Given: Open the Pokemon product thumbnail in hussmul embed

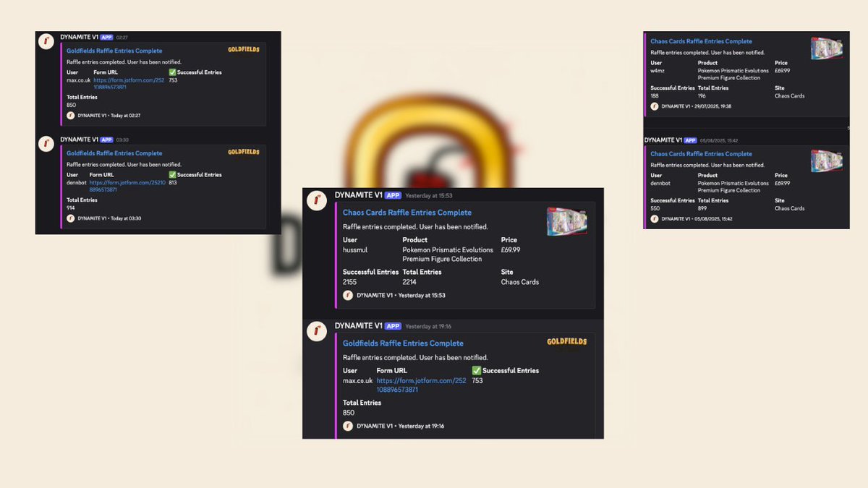Looking at the screenshot, I should point(567,221).
